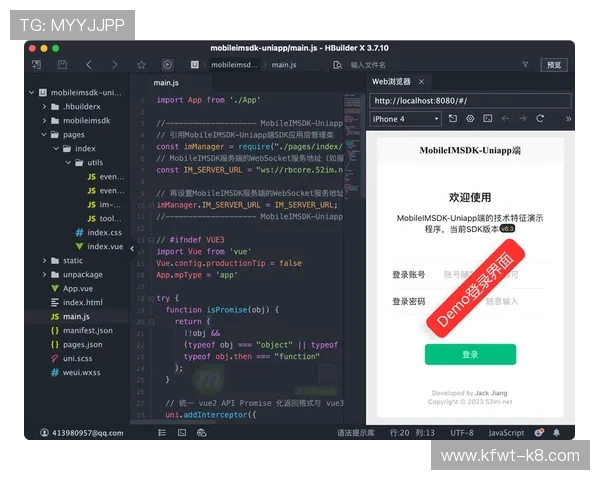600x480 pixels.
Task: Click the code minimap in editor
Action: click(352, 145)
